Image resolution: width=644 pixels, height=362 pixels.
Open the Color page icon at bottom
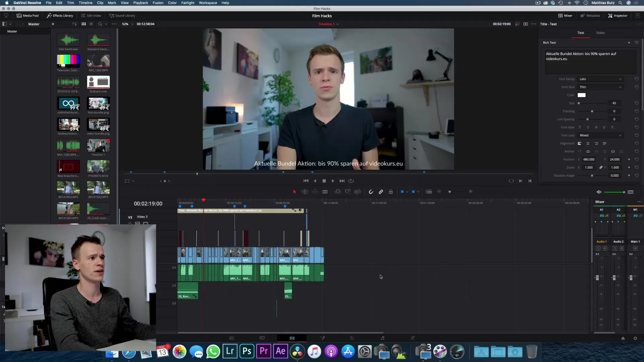pyautogui.click(x=352, y=338)
